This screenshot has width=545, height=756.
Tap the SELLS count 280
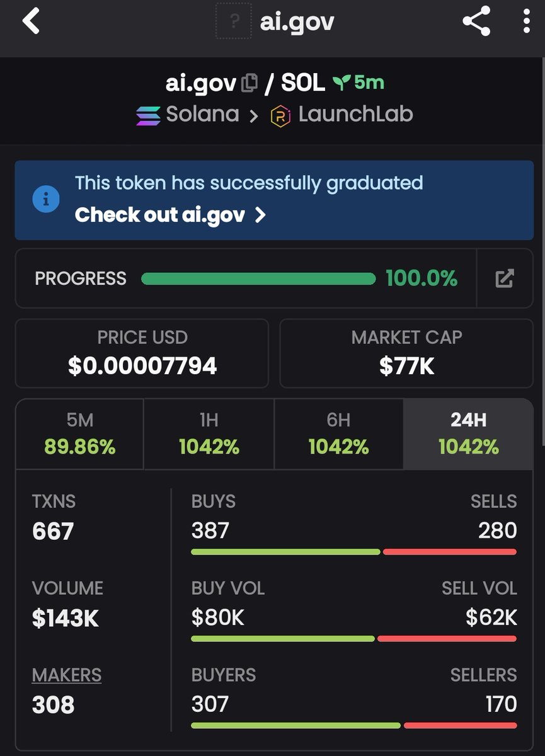[497, 530]
